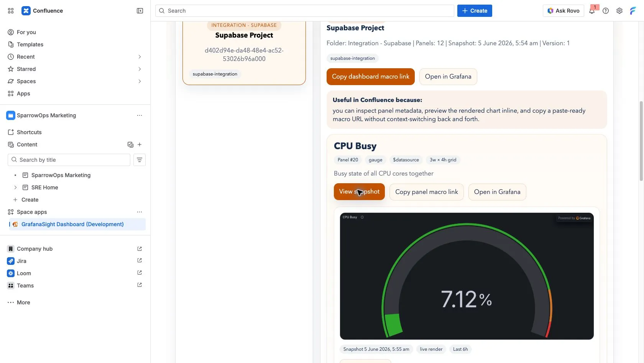Click the Panel #20 chip

[348, 160]
